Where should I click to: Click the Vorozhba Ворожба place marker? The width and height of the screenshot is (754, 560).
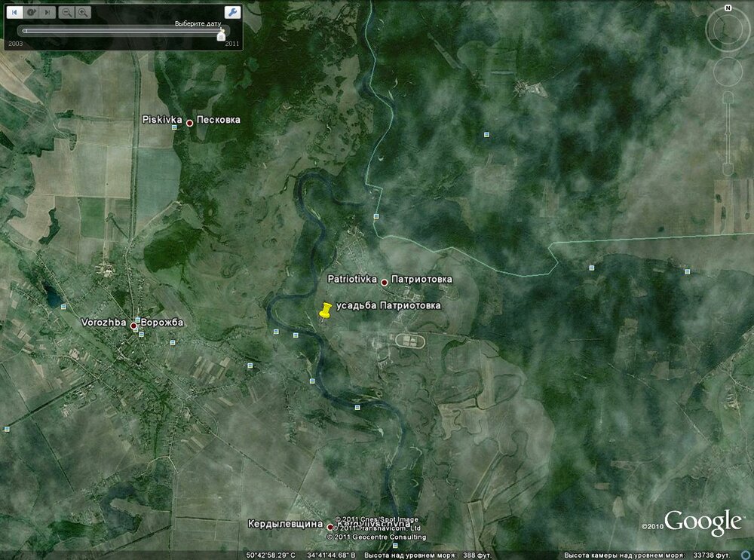(x=133, y=326)
